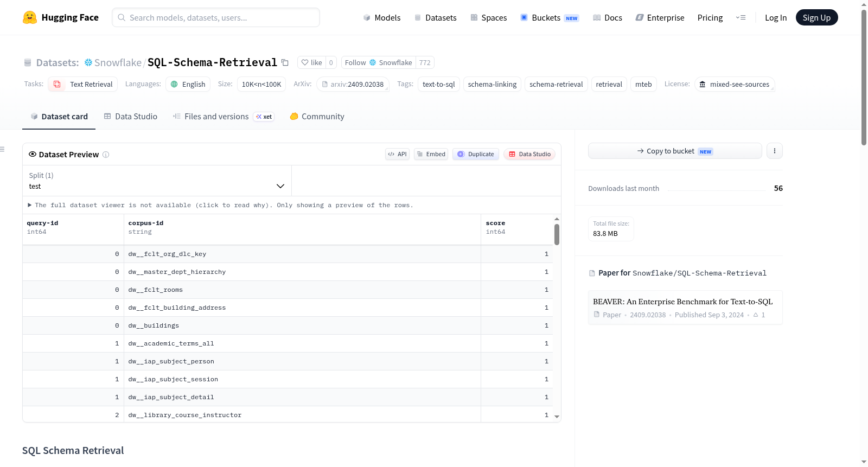Copy dataset name using the copy icon

[285, 62]
